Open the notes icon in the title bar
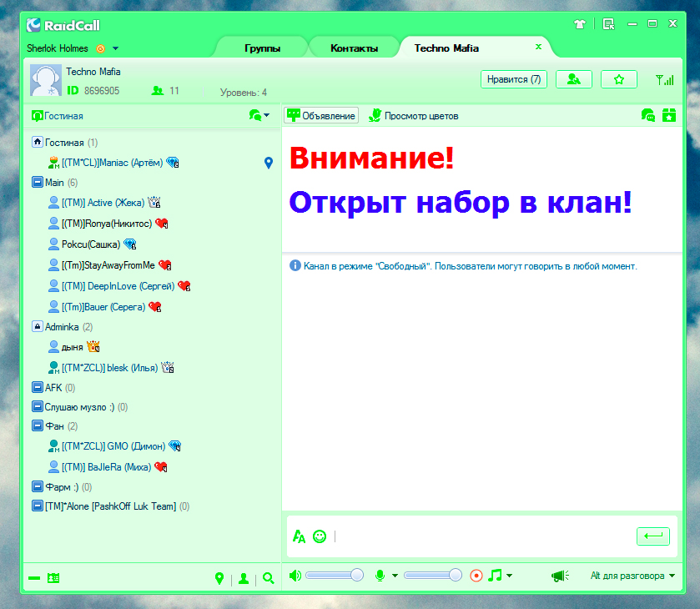 tap(608, 24)
